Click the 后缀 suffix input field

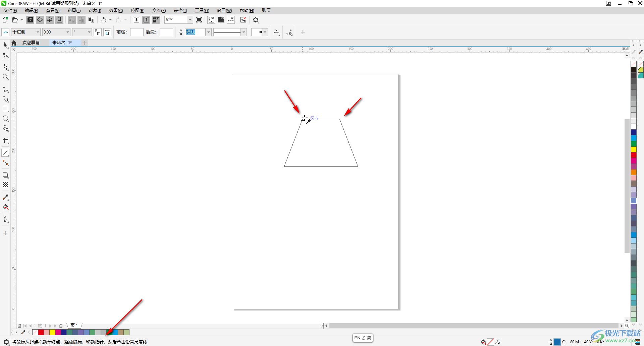pos(166,32)
